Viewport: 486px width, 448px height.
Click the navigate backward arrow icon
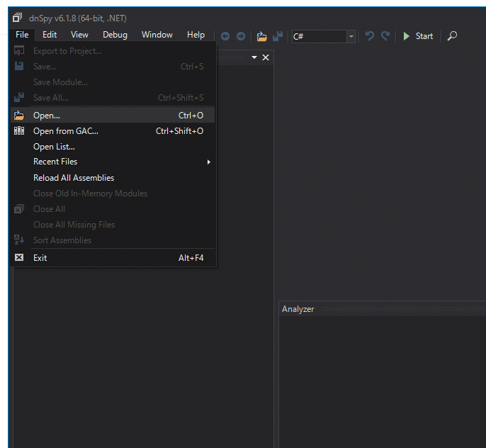click(x=225, y=36)
